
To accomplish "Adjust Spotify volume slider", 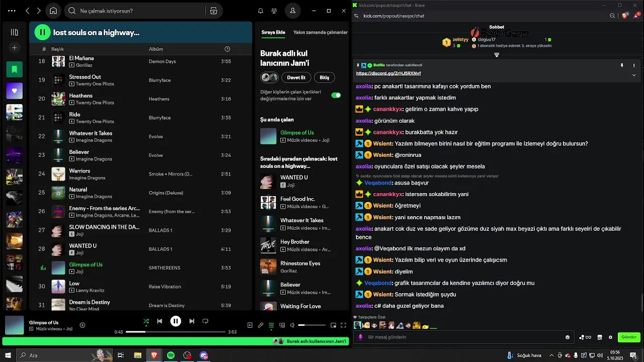I will coord(311,325).
